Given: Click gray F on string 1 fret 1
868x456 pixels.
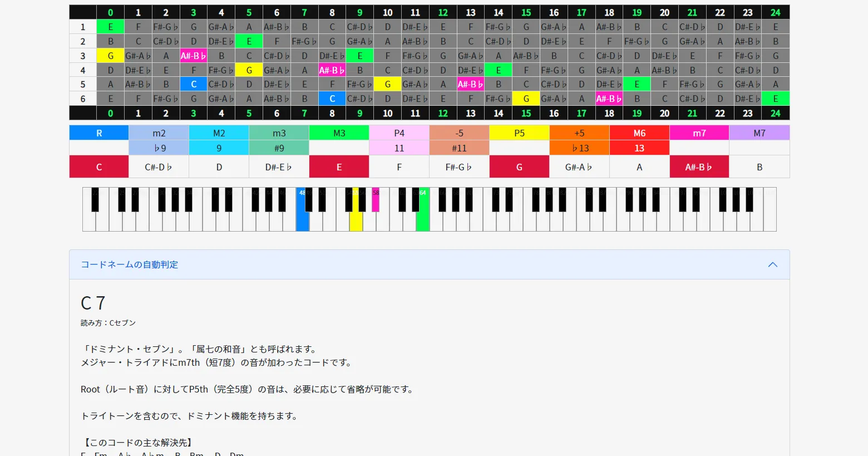Looking at the screenshot, I should (x=138, y=27).
